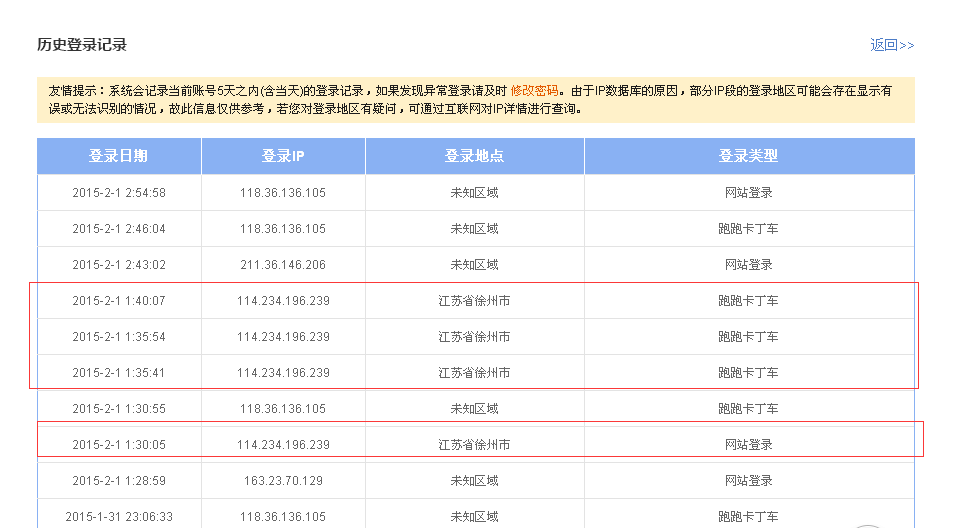Click date cell 2015-2-1 1:28:59
The height and width of the screenshot is (528, 954).
click(x=119, y=481)
